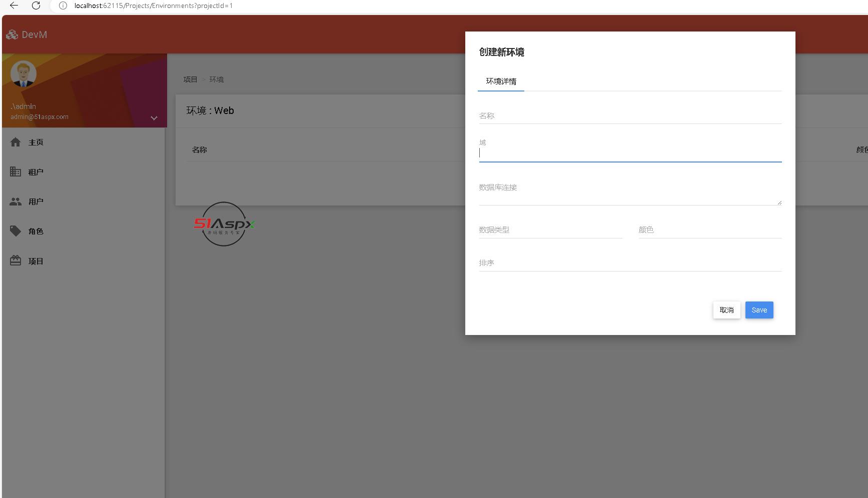Click the blue Save button

pyautogui.click(x=759, y=310)
